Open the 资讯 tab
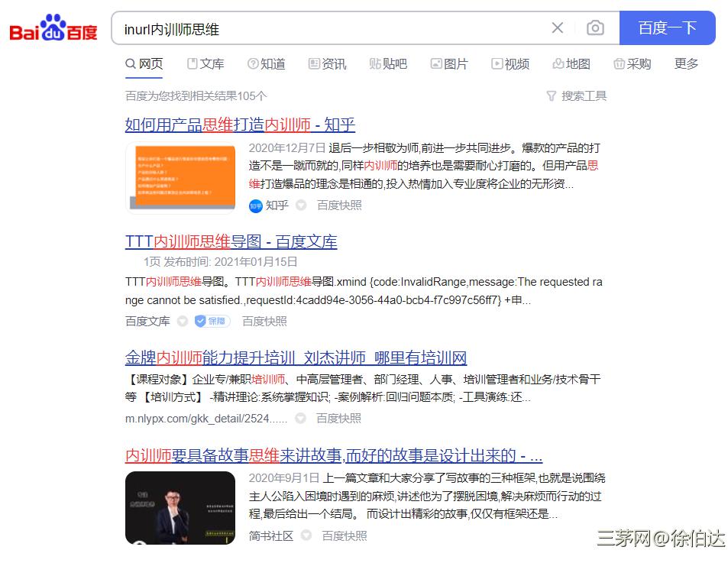This screenshot has width=728, height=563. coord(327,64)
